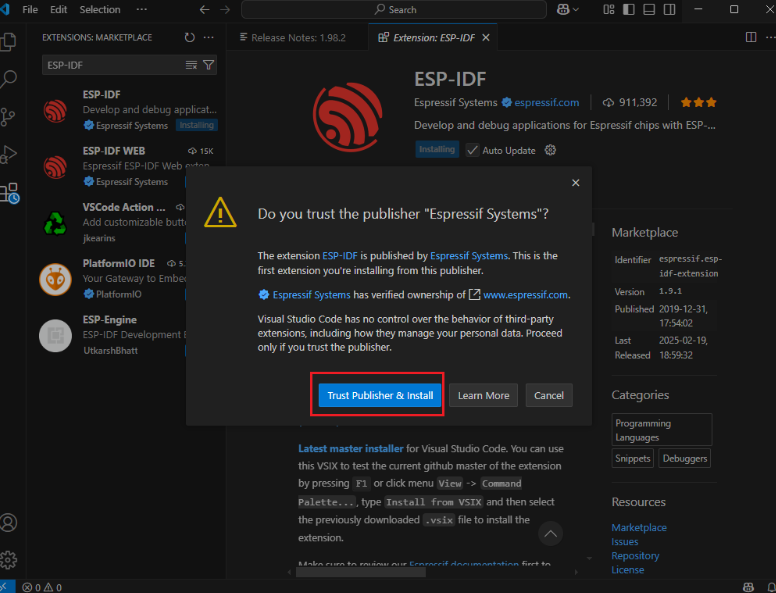Open the remote window status indicator
The image size is (776, 593).
point(7,587)
